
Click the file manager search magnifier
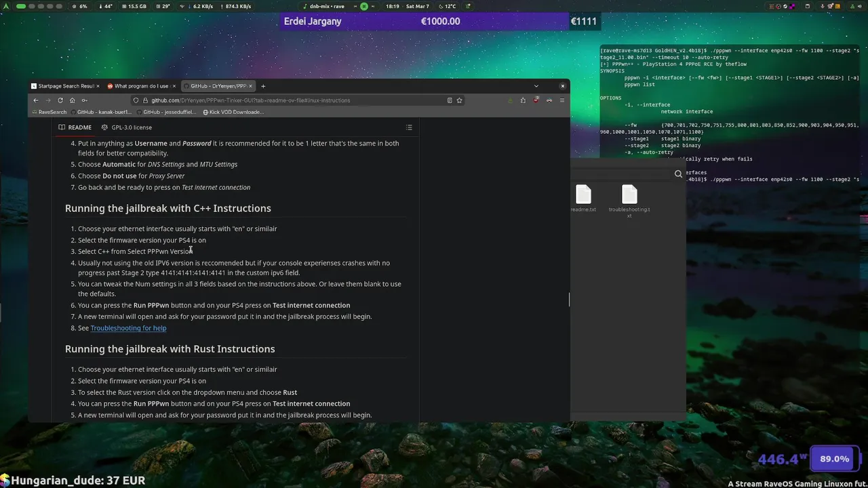pos(678,174)
